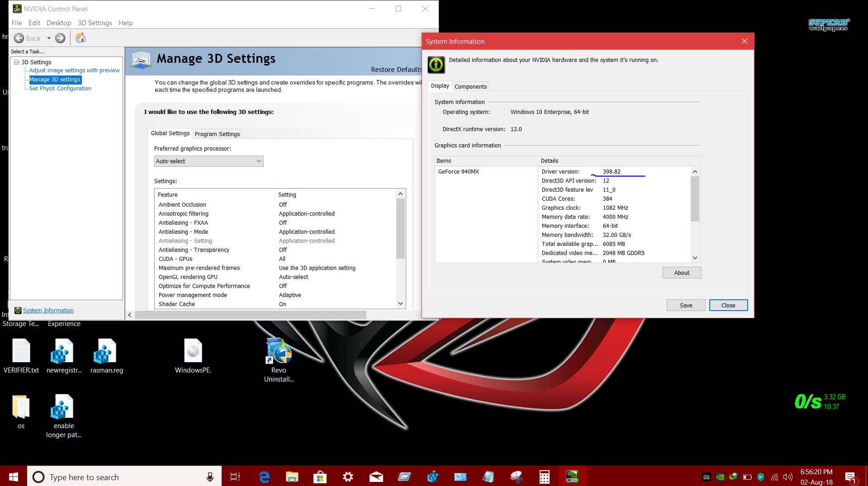Select Antialiasing - FXAA row
The height and width of the screenshot is (486, 868).
(x=275, y=223)
